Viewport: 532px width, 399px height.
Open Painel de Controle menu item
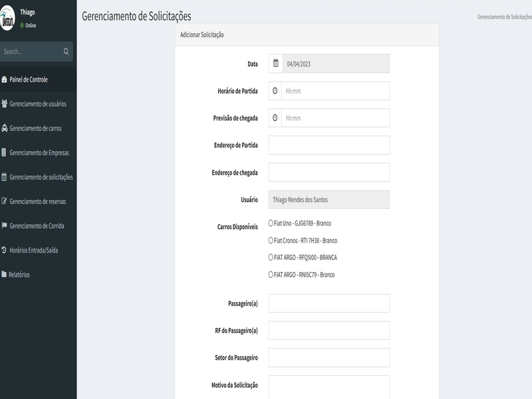[x=29, y=80]
